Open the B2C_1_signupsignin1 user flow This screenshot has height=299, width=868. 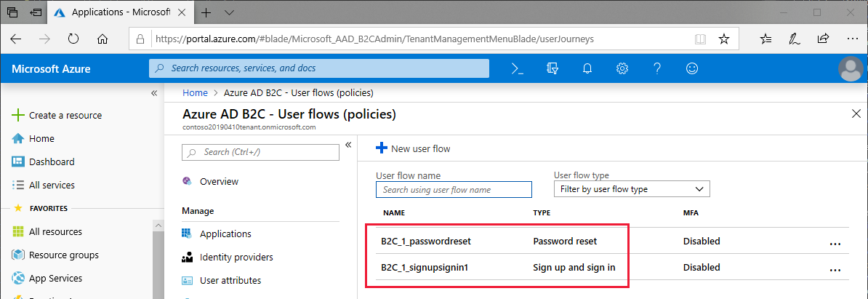tap(425, 267)
